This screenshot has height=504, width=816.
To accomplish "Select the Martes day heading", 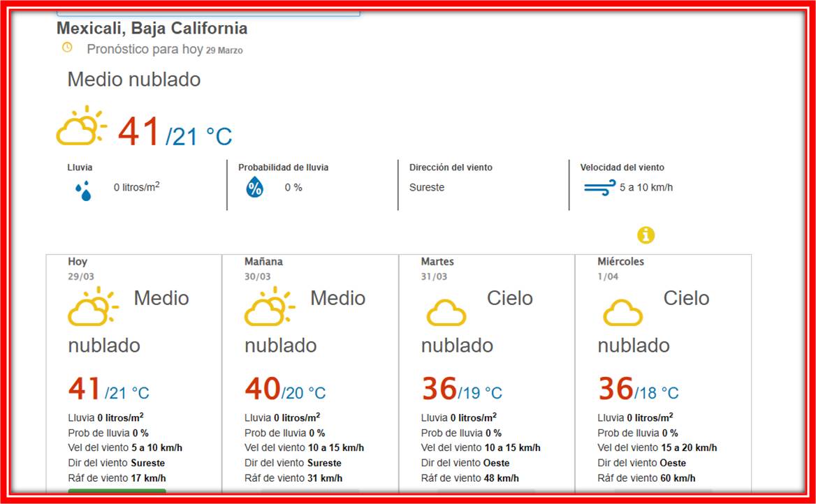I will 437,262.
